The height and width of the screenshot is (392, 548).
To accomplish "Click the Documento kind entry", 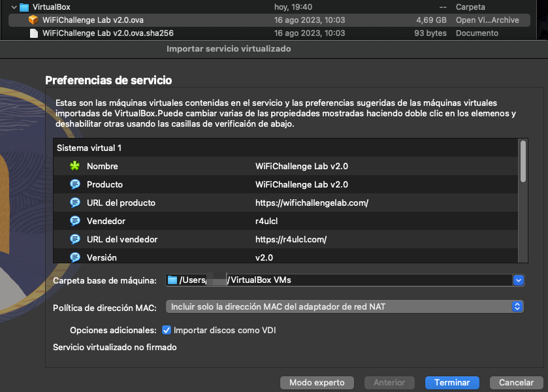I will tap(477, 33).
